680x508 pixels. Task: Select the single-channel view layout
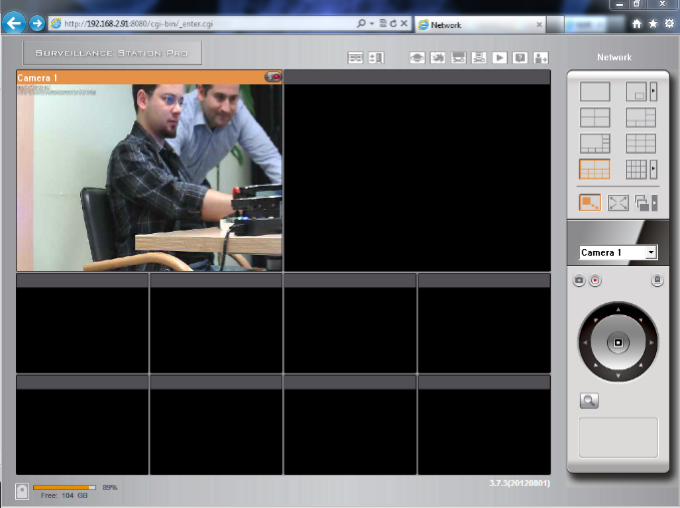(595, 92)
